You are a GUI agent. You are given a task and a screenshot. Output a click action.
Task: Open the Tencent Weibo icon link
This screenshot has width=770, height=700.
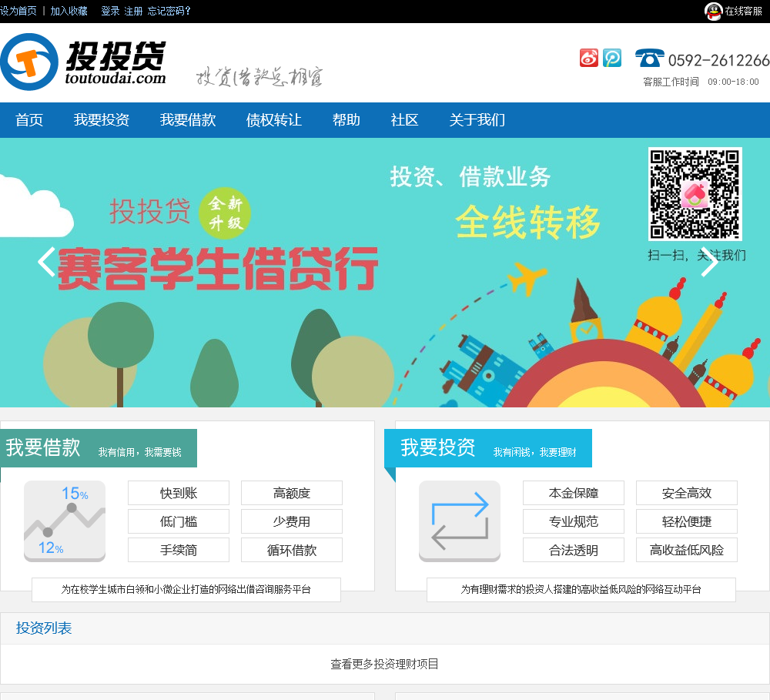pyautogui.click(x=612, y=58)
